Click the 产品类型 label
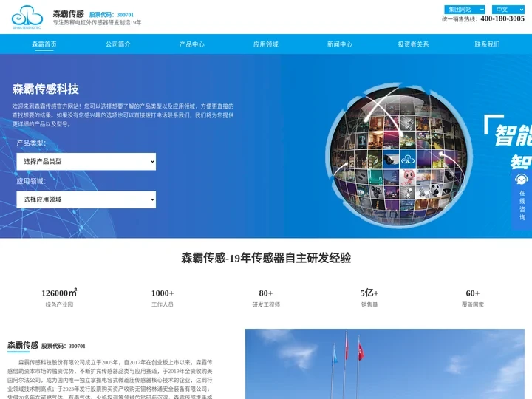The height and width of the screenshot is (399, 532). pyautogui.click(x=31, y=143)
